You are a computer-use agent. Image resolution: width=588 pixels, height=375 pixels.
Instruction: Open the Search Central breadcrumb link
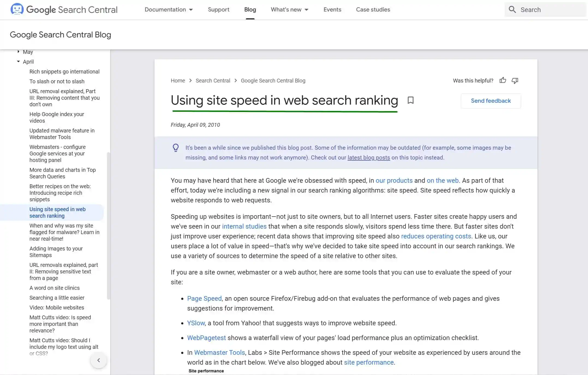point(213,81)
